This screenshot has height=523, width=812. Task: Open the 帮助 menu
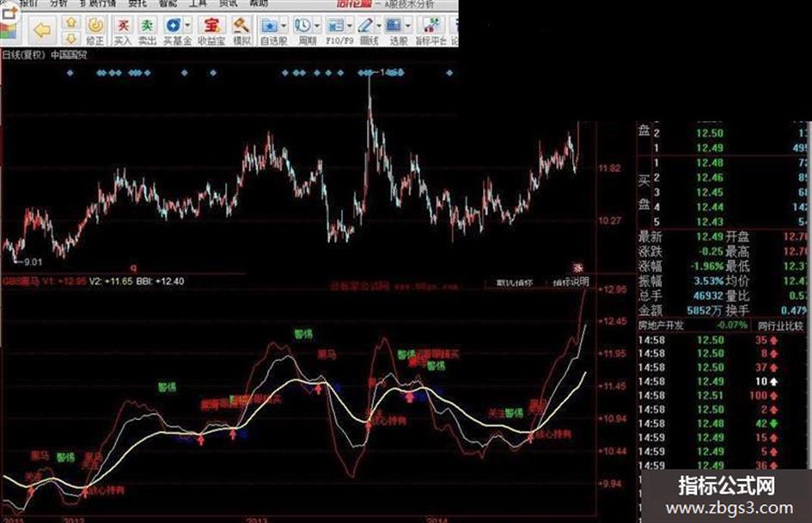(259, 3)
